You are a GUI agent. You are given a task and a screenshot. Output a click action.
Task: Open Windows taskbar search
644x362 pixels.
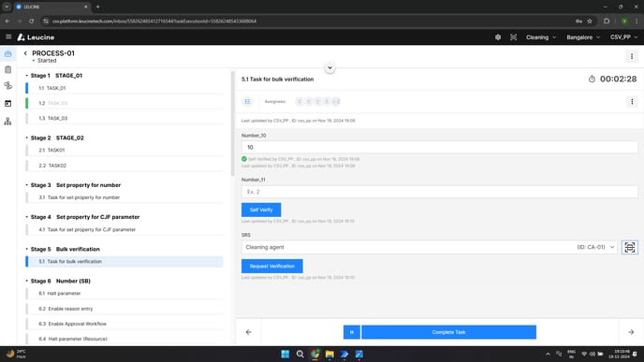tap(300, 354)
